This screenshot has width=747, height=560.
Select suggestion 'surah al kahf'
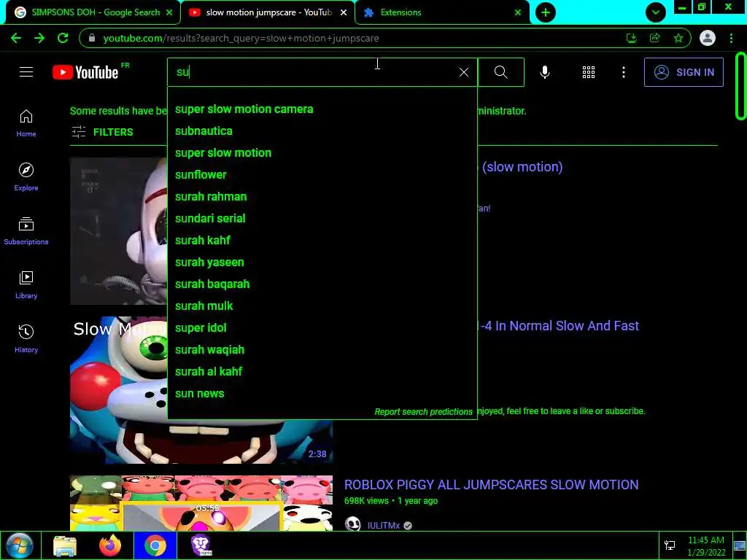pyautogui.click(x=322, y=372)
